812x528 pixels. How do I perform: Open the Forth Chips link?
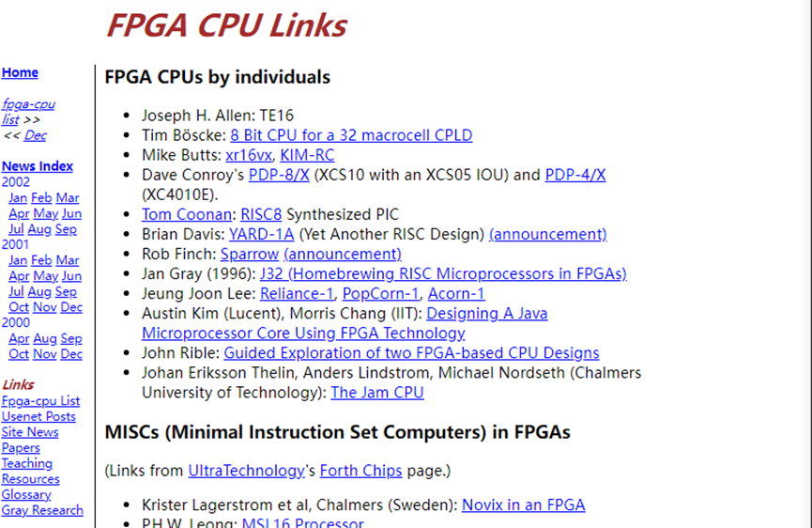(x=361, y=471)
